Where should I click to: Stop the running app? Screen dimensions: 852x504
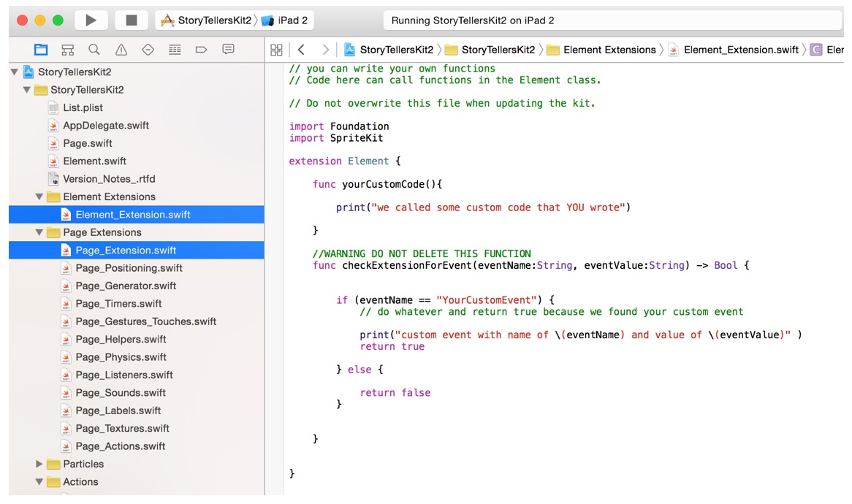(x=132, y=20)
